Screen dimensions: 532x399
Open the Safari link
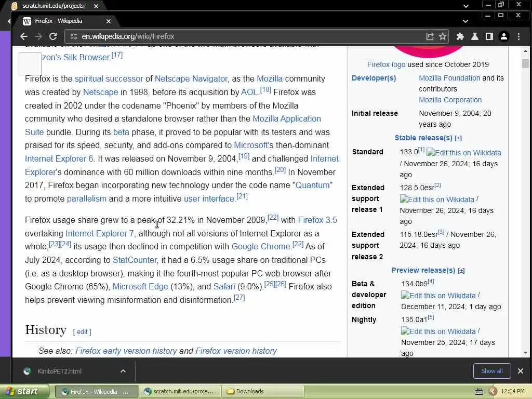[224, 287]
